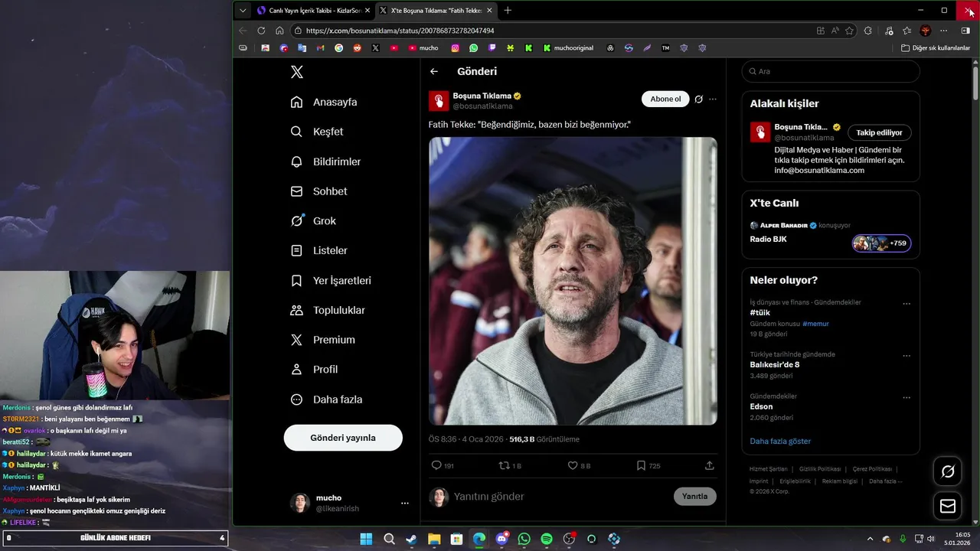Screen dimensions: 980x551
Task: Open Boşuna Tıklama profile name
Action: click(482, 96)
